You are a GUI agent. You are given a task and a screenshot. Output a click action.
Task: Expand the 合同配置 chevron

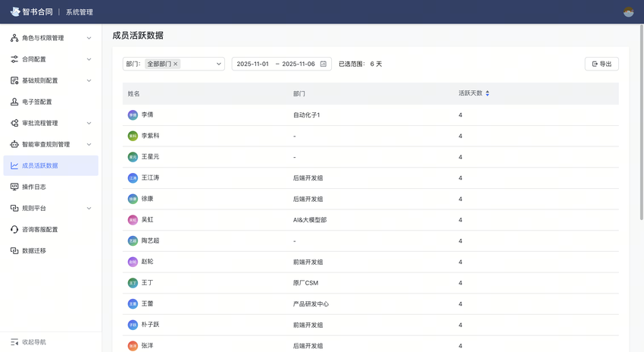coord(89,59)
